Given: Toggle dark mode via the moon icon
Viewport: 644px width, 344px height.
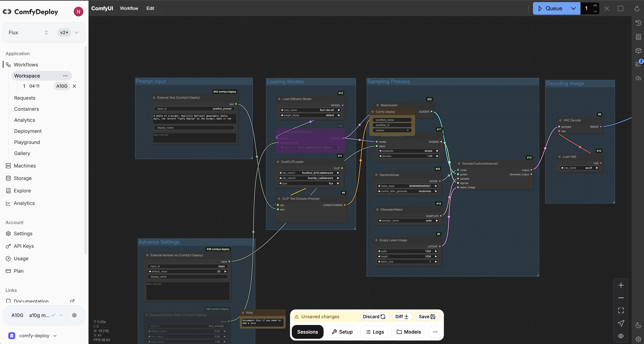Looking at the screenshot, I should click(x=638, y=325).
